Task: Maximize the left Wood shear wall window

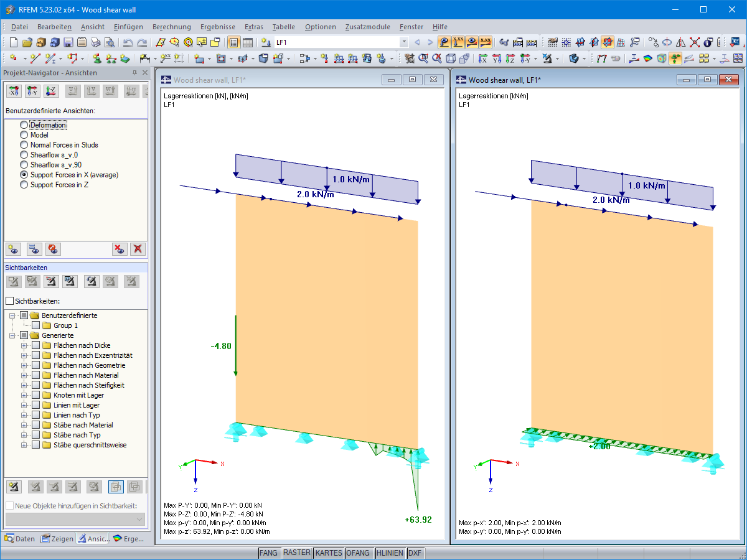Action: click(x=413, y=80)
